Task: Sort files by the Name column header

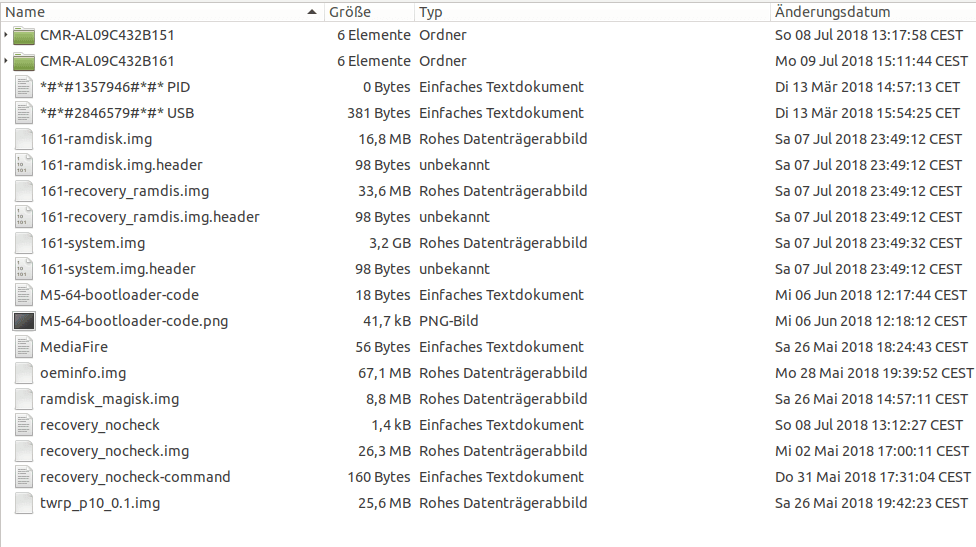Action: pyautogui.click(x=162, y=12)
